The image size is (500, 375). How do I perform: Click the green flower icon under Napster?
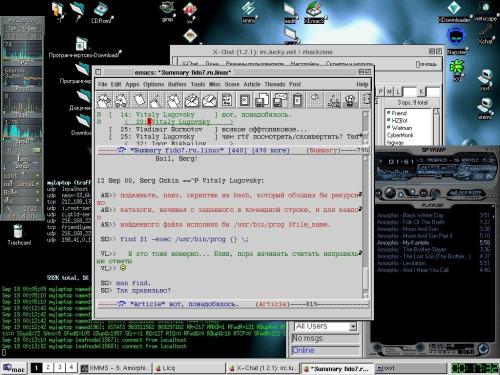(456, 70)
